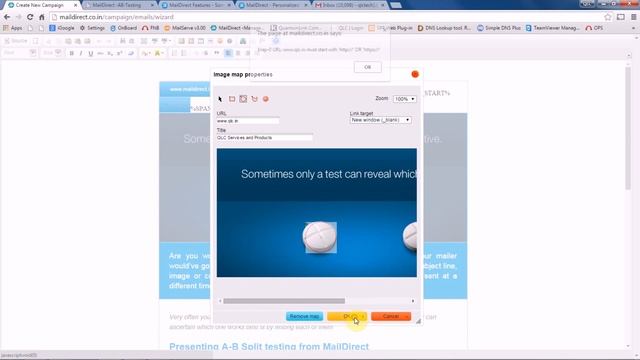Image resolution: width=640 pixels, height=360 pixels.
Task: Open the iGoogle bookmark
Action: pyautogui.click(x=62, y=28)
